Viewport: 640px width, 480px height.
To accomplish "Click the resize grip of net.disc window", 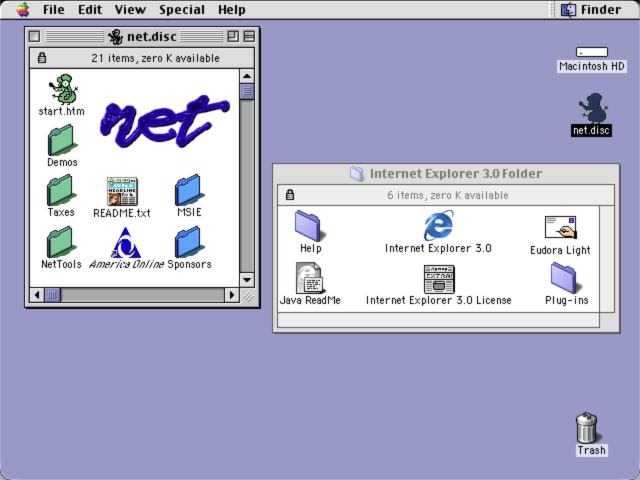I will pos(247,295).
